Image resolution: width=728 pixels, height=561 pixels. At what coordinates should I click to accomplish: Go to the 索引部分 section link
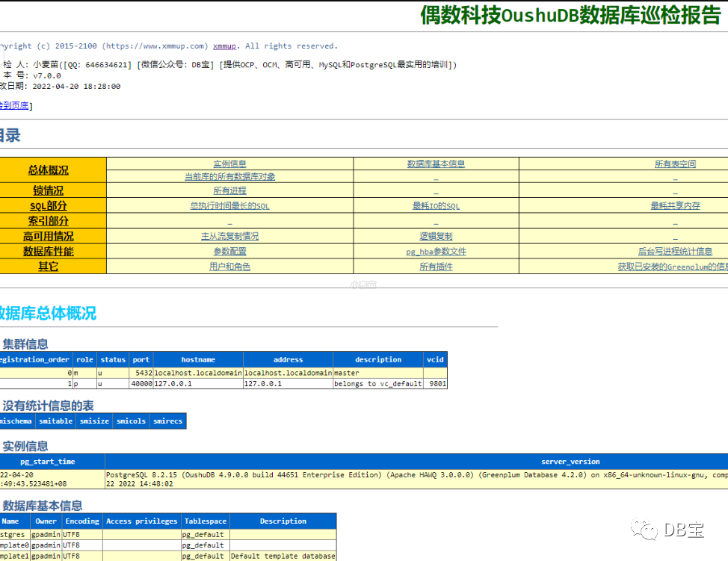point(49,221)
